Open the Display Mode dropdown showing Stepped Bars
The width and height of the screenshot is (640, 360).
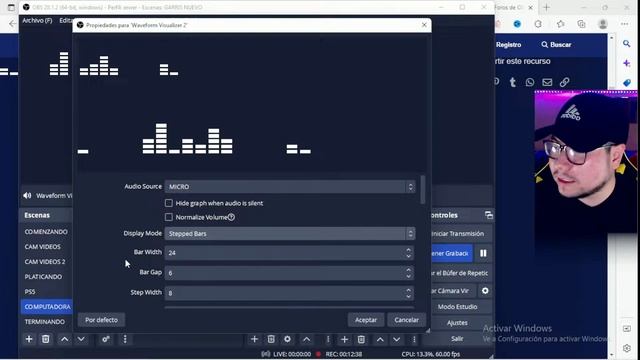click(x=290, y=233)
